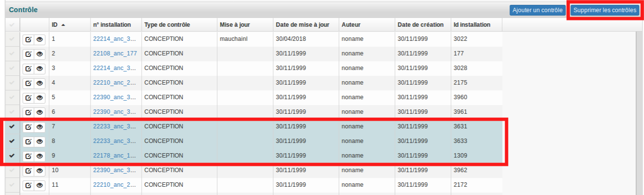Sort by Date de création column header
This screenshot has width=644, height=195.
tap(423, 24)
